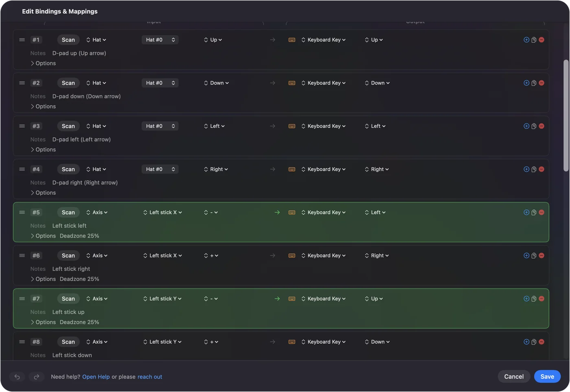Scan input for binding #8
The image size is (570, 392).
tap(68, 342)
